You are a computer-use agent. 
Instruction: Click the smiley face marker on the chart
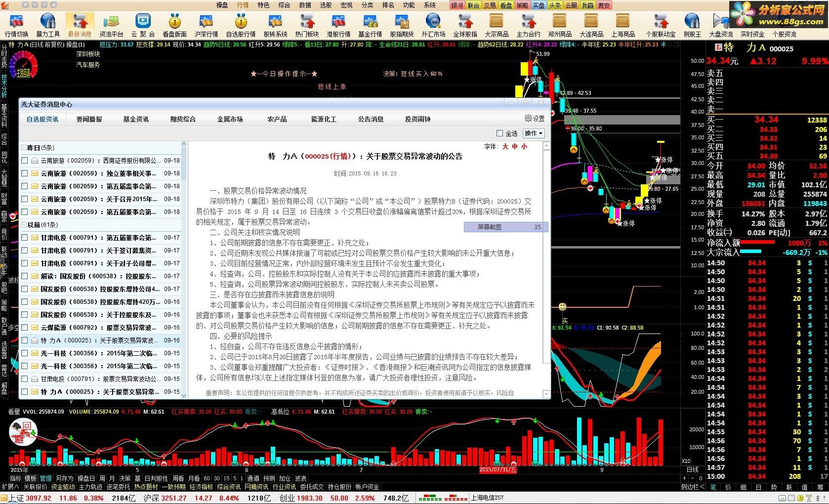pos(562,307)
